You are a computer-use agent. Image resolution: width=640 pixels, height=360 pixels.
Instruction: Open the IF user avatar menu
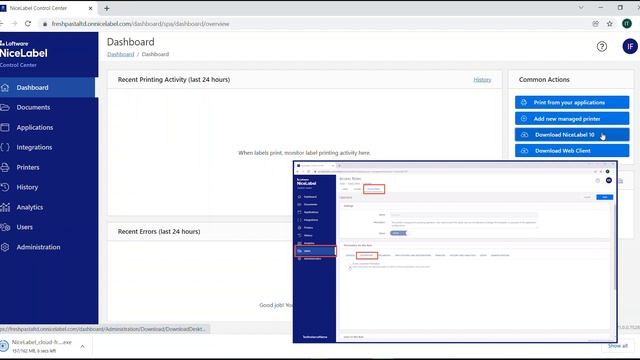pyautogui.click(x=630, y=47)
